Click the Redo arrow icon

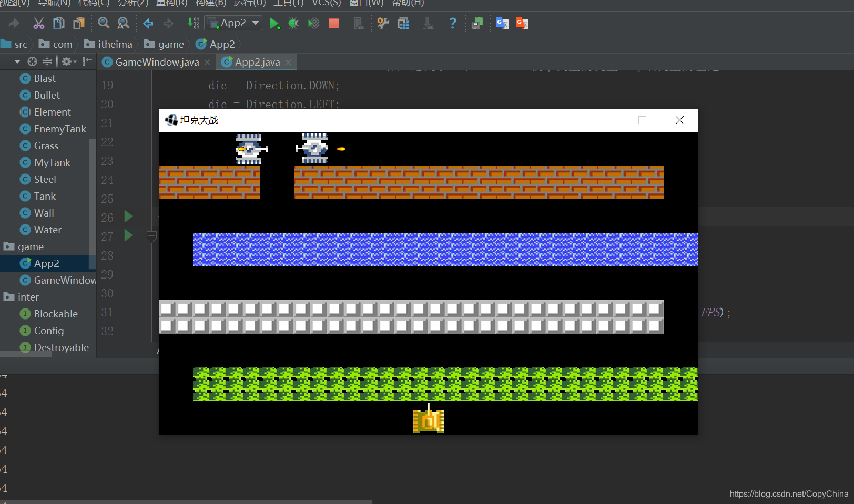pyautogui.click(x=14, y=23)
